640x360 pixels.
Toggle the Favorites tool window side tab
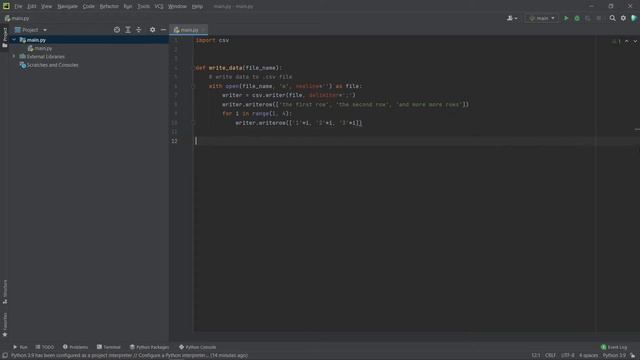tap(5, 324)
